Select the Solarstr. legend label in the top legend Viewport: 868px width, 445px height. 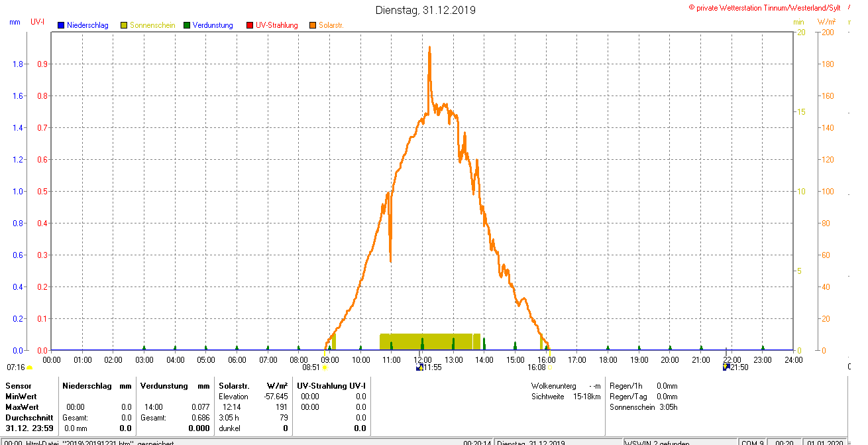click(331, 25)
